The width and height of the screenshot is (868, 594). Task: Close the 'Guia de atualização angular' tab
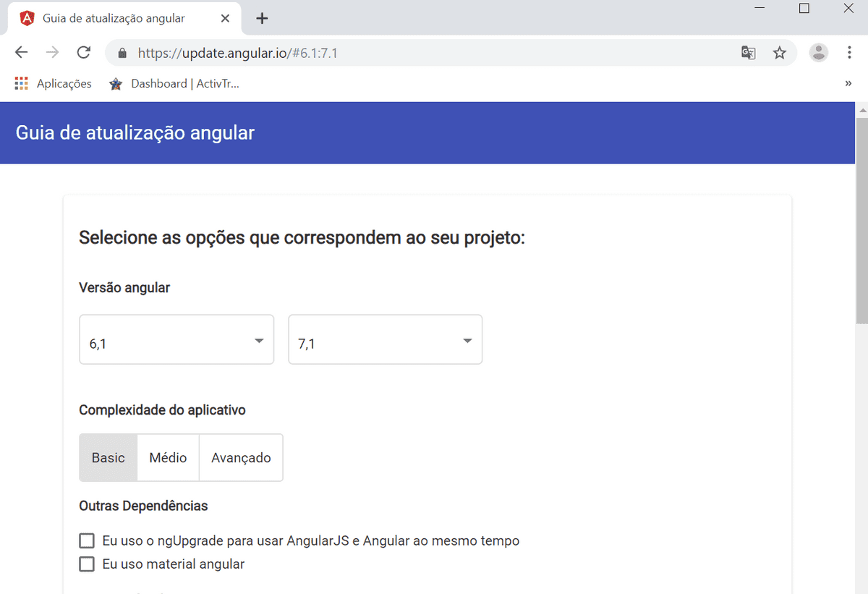coord(225,18)
